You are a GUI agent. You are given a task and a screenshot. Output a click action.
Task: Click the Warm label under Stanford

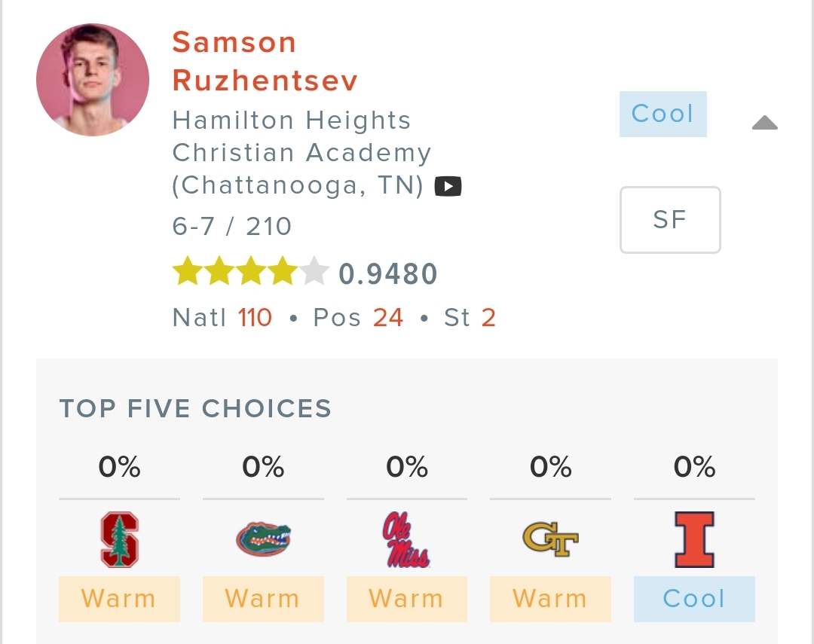pyautogui.click(x=119, y=599)
